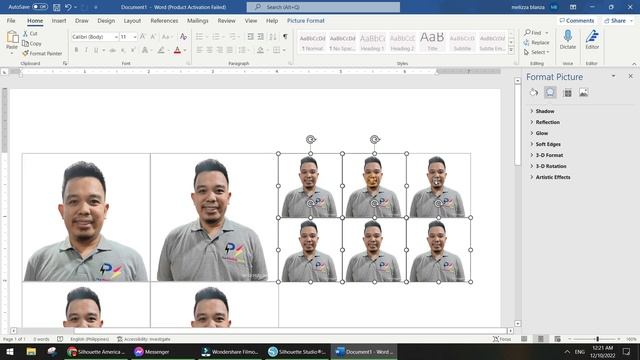This screenshot has width=640, height=360.
Task: Open the Insert tab
Action: 59,20
